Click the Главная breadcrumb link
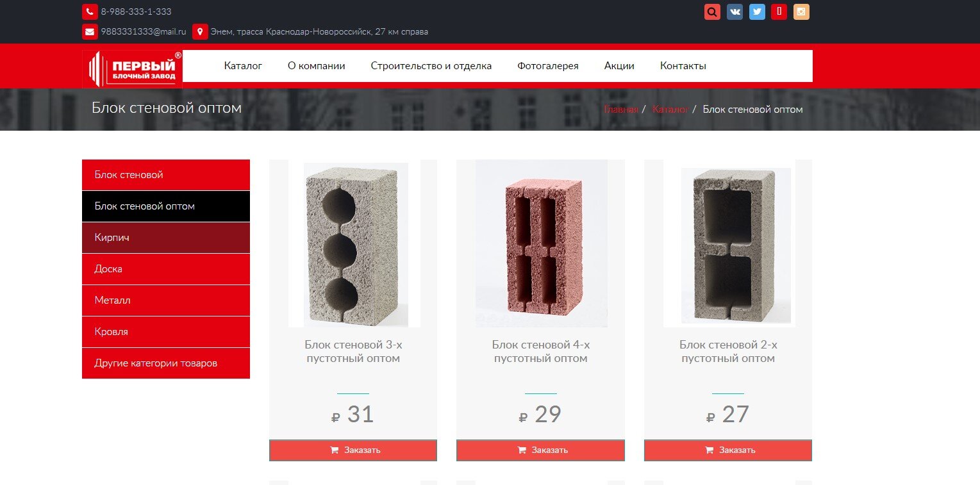The height and width of the screenshot is (485, 980). click(x=621, y=110)
